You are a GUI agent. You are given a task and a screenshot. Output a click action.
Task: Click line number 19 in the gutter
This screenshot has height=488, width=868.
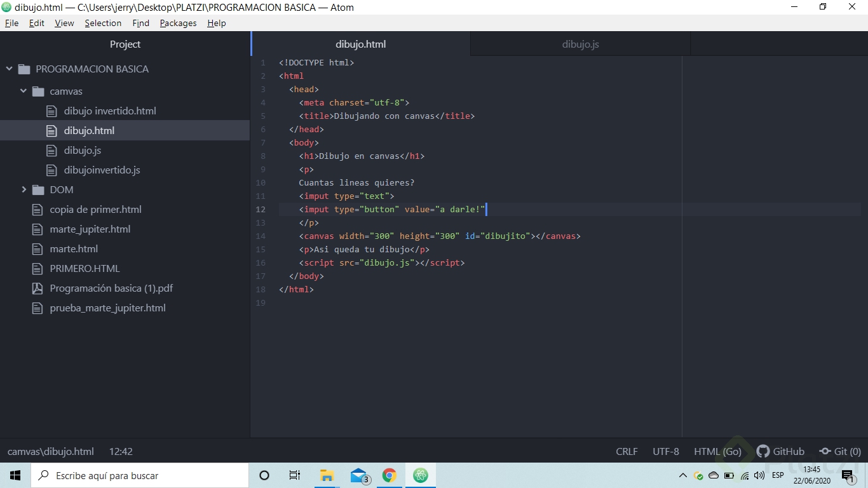(261, 302)
